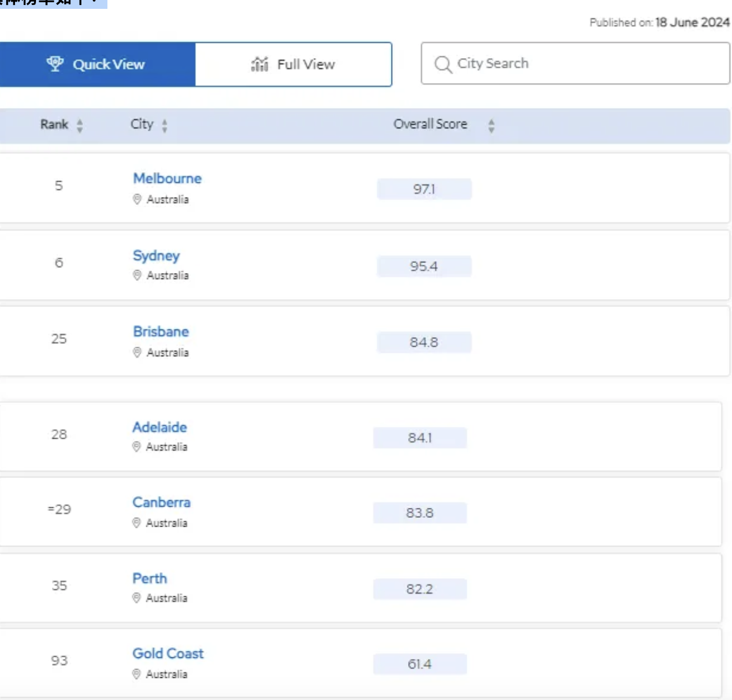Open the Gold Coast city link

pyautogui.click(x=168, y=653)
